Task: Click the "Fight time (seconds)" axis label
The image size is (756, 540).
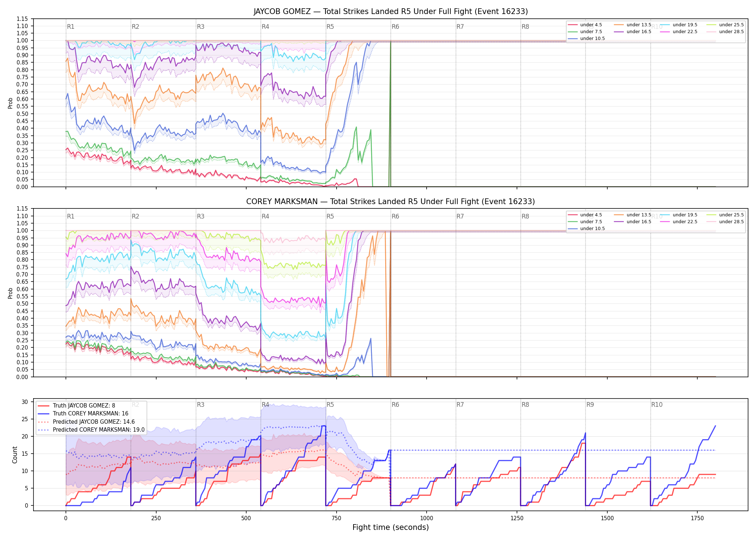Action: [x=391, y=527]
